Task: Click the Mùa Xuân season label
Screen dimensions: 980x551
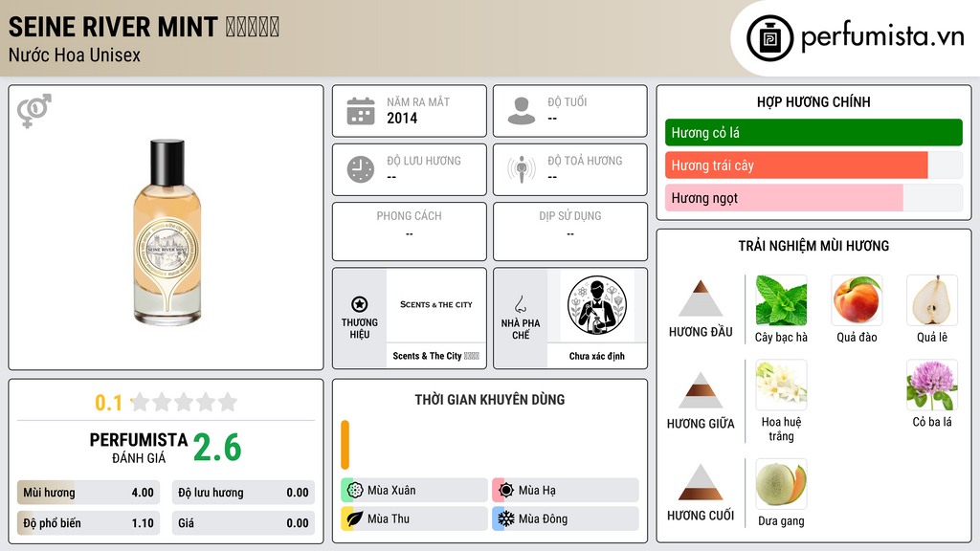Action: tap(391, 491)
